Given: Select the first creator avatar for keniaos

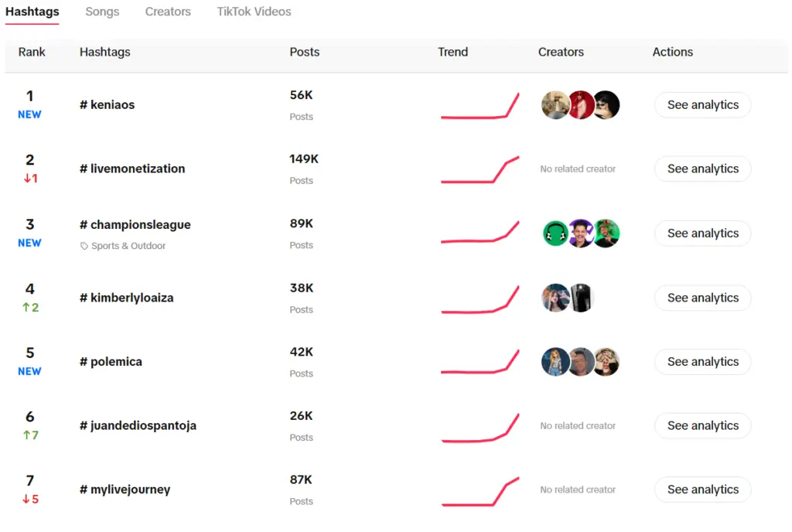Looking at the screenshot, I should coord(555,104).
